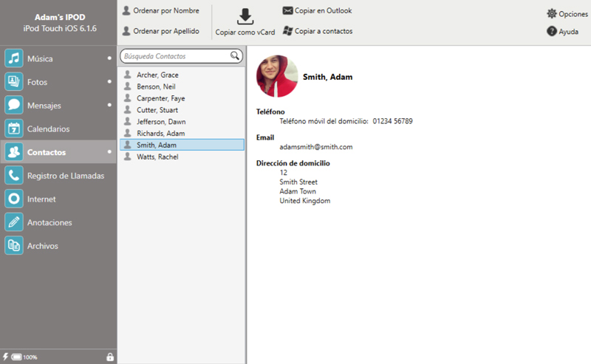
Task: Open the Calendarios calendar icon
Action: (14, 128)
